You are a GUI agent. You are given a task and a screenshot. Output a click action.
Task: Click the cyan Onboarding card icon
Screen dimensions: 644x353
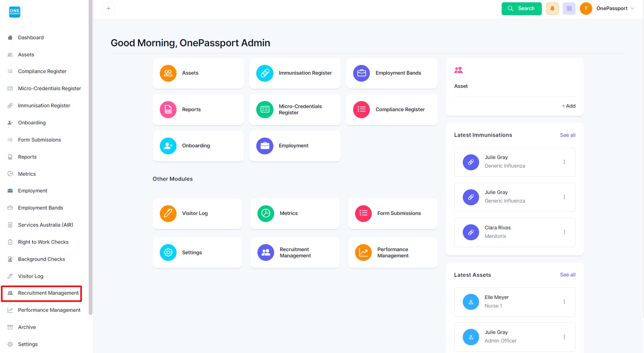168,146
